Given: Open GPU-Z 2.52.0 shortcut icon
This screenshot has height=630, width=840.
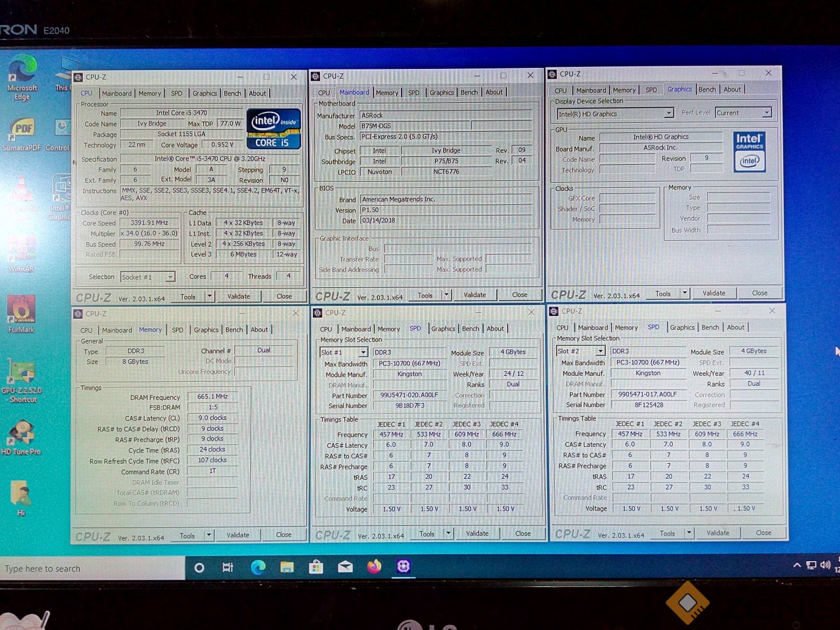Looking at the screenshot, I should (22, 380).
